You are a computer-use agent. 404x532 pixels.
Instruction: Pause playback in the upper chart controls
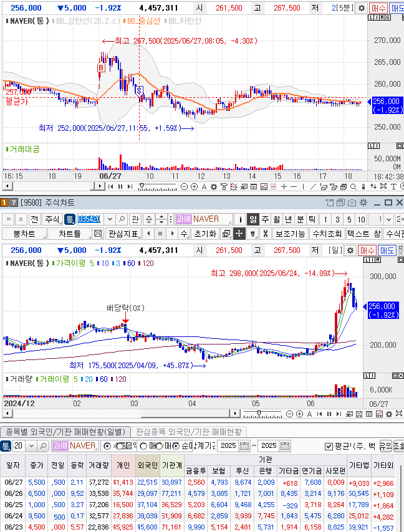(x=120, y=187)
